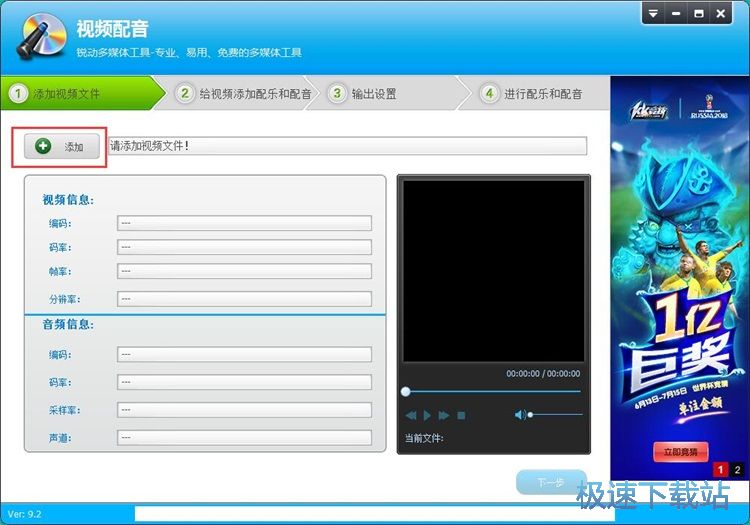Click the fast forward icon
This screenshot has width=750, height=525.
point(444,416)
